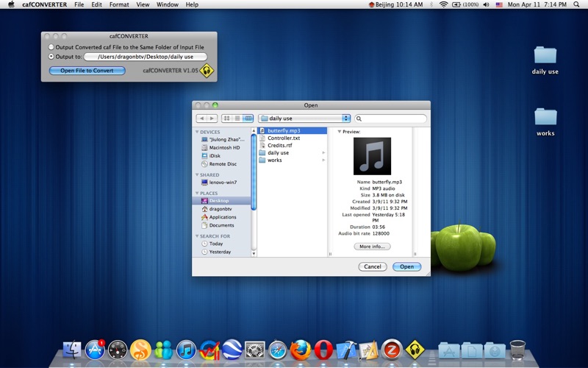Screen dimensions: 588x368
Task: Open the 'daily use' folder popup menu
Action: (304, 118)
